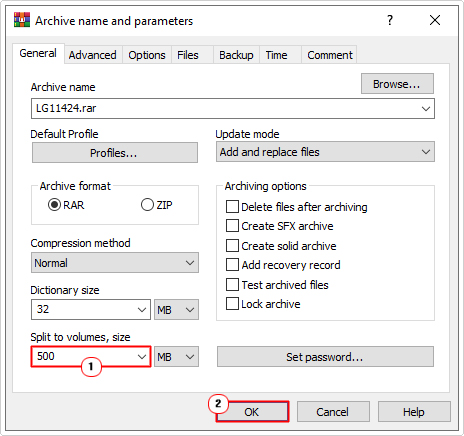This screenshot has width=464, height=436.
Task: Close the Archive name and parameters dialog
Action: [x=435, y=20]
